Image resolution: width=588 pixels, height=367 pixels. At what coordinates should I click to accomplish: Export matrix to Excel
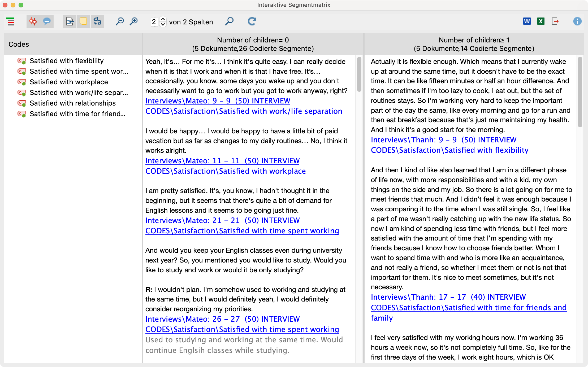pos(541,21)
